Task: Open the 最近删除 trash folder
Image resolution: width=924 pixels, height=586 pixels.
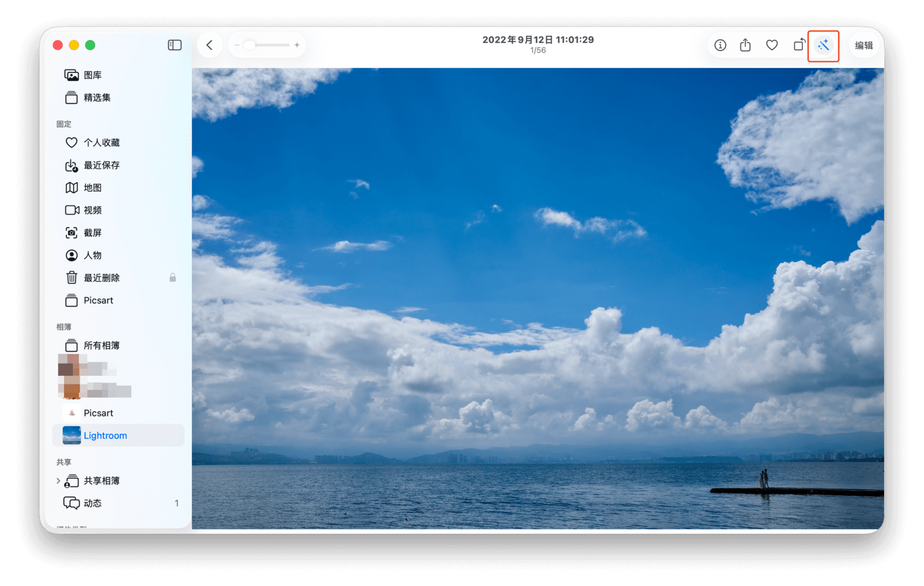Action: (x=101, y=278)
